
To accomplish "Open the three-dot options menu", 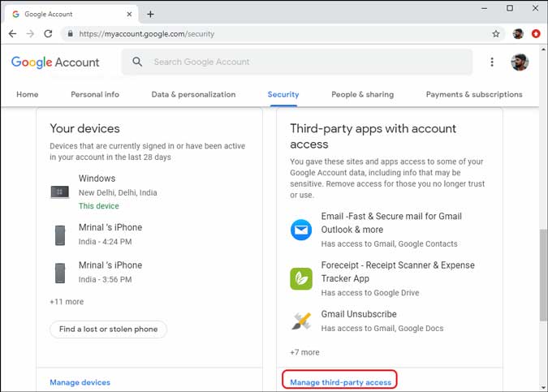I will pos(491,62).
